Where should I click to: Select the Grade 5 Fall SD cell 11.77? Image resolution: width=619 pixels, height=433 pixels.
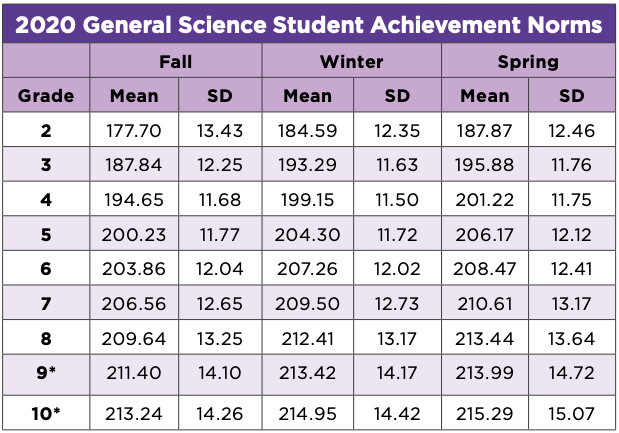pyautogui.click(x=221, y=235)
